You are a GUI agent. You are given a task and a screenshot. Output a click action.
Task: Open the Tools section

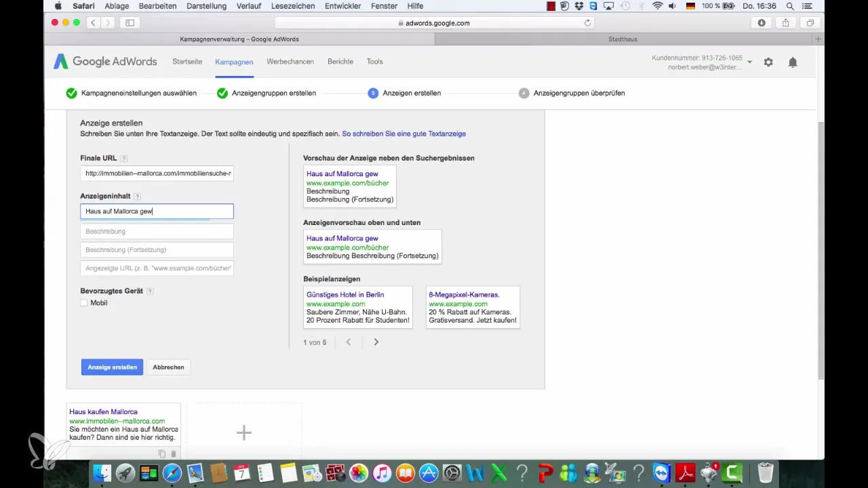[x=375, y=62]
